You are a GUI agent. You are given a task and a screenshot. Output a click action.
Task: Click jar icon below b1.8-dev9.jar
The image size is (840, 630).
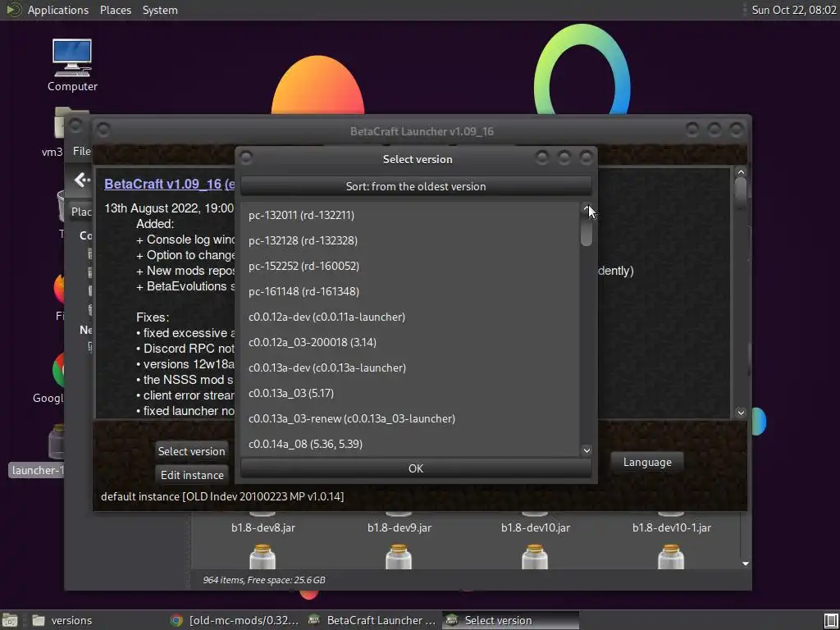pos(399,557)
